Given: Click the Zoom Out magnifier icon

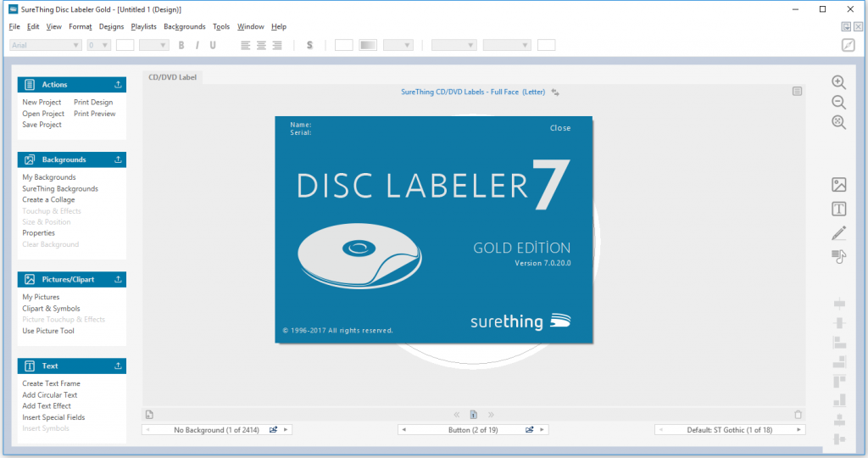Looking at the screenshot, I should 838,103.
